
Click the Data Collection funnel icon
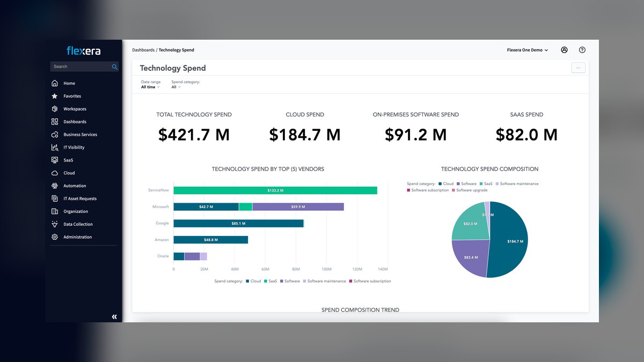click(55, 224)
